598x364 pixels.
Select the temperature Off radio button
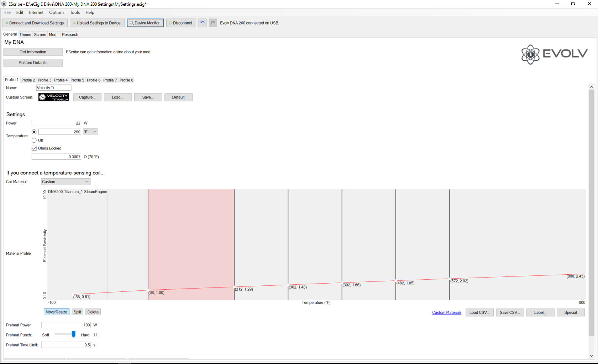point(34,140)
